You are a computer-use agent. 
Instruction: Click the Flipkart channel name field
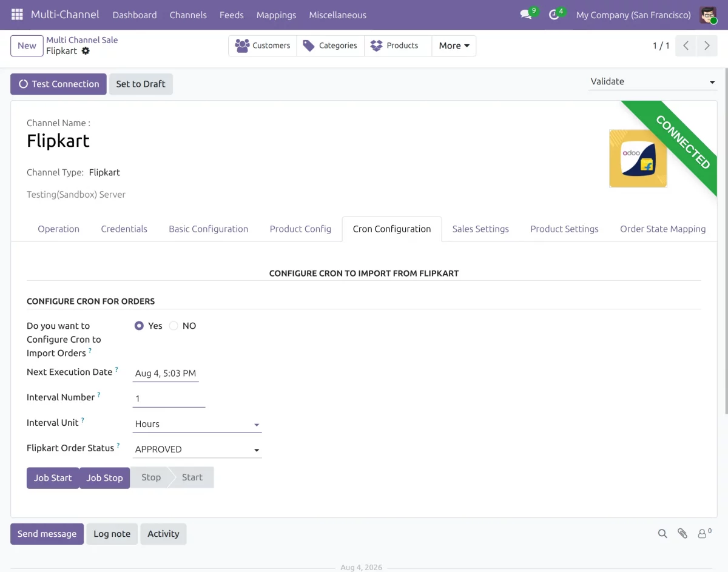point(58,141)
